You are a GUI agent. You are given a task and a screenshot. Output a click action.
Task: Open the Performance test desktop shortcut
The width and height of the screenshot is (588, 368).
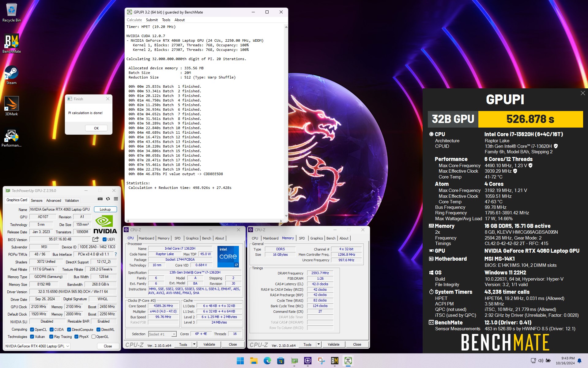pyautogui.click(x=12, y=138)
